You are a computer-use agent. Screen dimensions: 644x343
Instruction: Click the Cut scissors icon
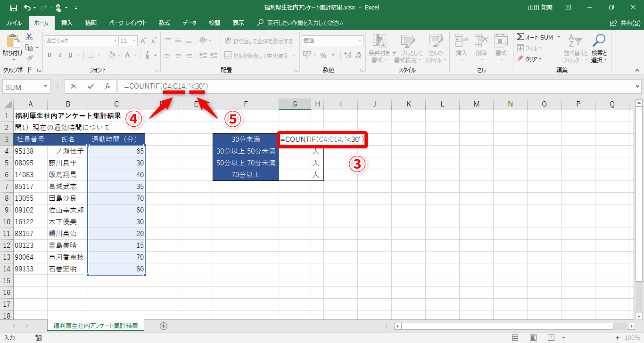[29, 37]
